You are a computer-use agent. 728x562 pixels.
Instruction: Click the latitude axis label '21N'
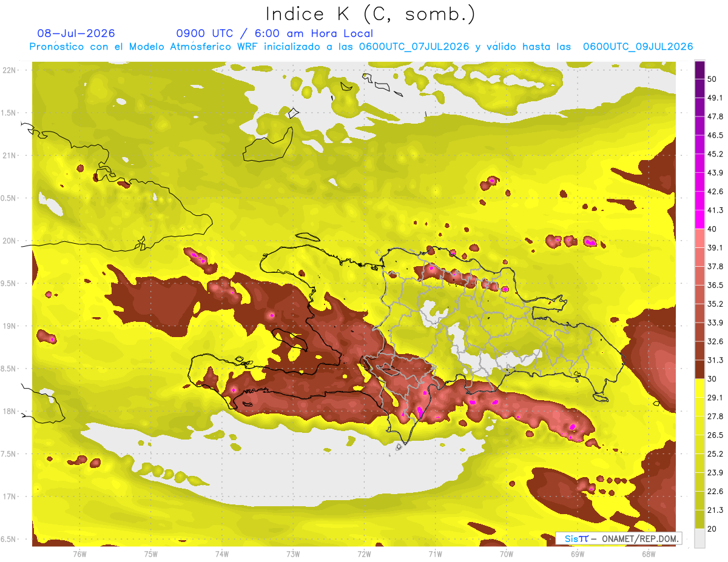point(10,156)
